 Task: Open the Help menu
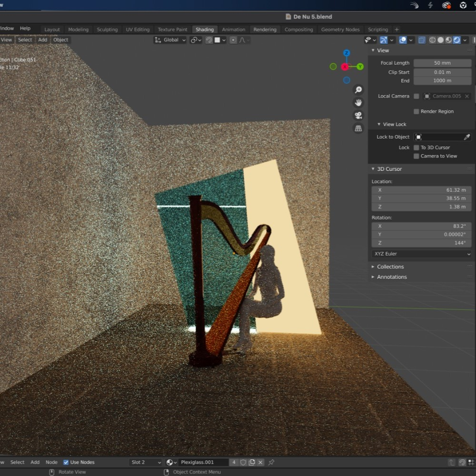(x=25, y=29)
